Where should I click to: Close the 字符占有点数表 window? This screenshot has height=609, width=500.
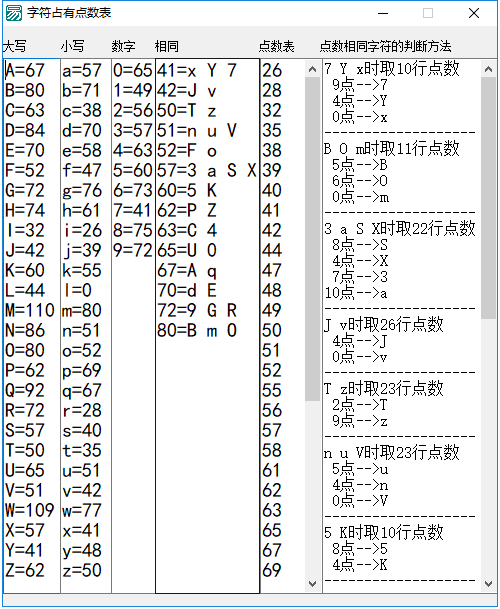474,13
